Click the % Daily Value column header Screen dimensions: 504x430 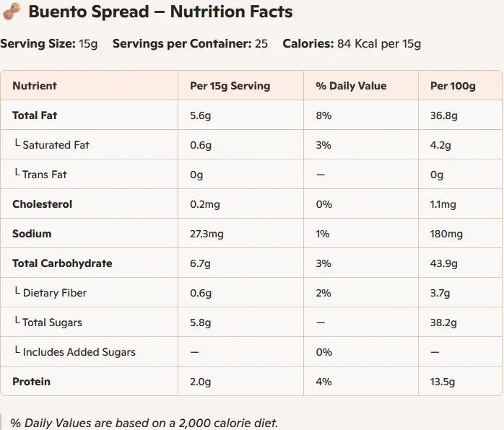(x=351, y=86)
